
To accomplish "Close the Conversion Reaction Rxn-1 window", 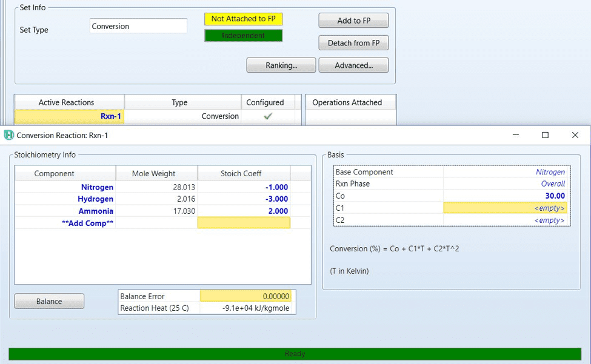I will (575, 135).
